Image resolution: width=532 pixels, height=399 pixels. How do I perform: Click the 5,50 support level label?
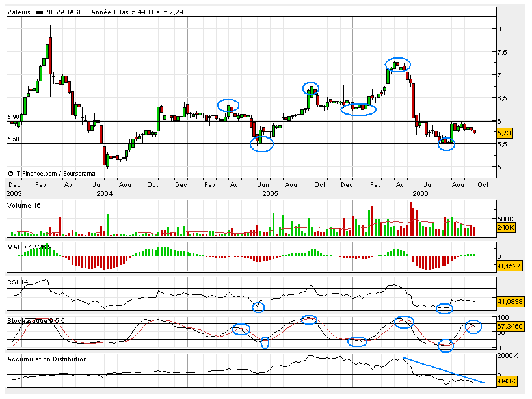tap(13, 139)
